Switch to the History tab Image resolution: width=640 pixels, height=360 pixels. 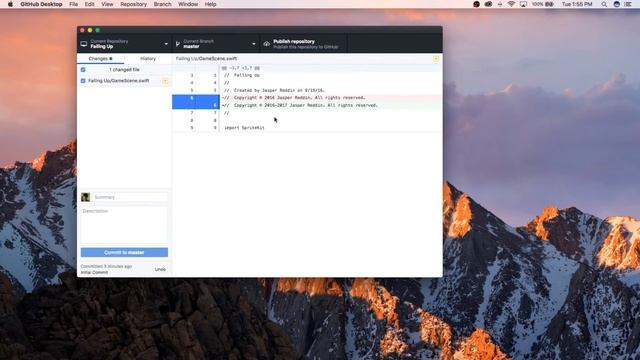pyautogui.click(x=148, y=59)
